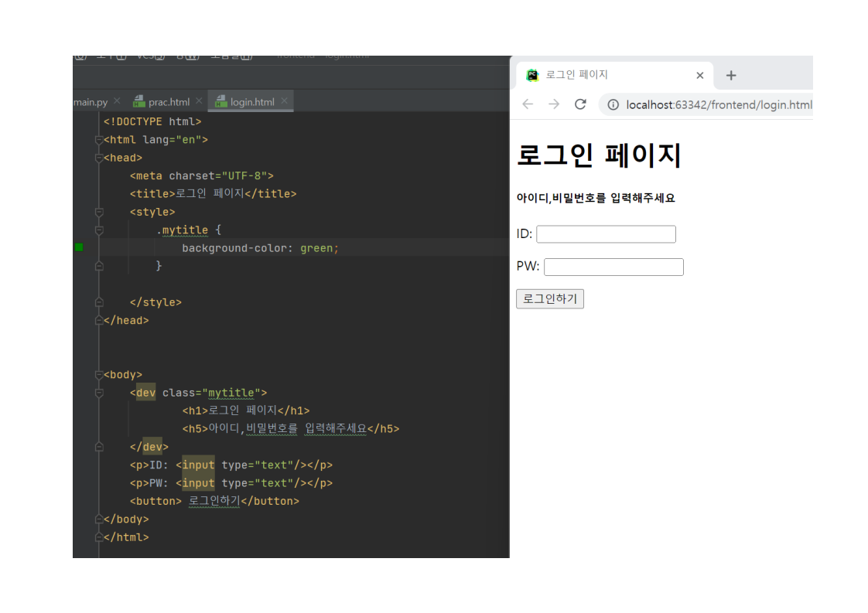The width and height of the screenshot is (868, 613).
Task: Click the <title> line in the editor
Action: point(213,193)
